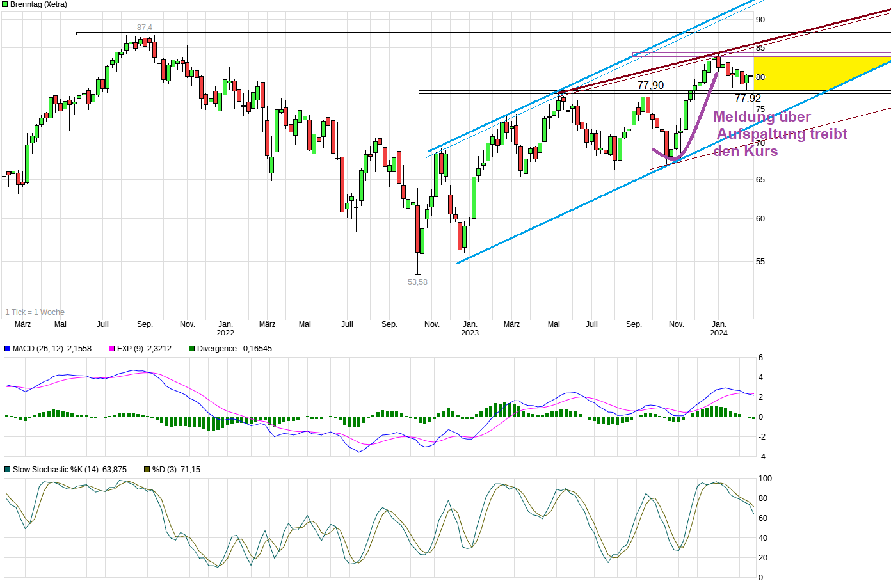Screen dimensions: 891x588
Task: Click the teal Slow Stochastic %K legend icon
Action: pos(7,469)
